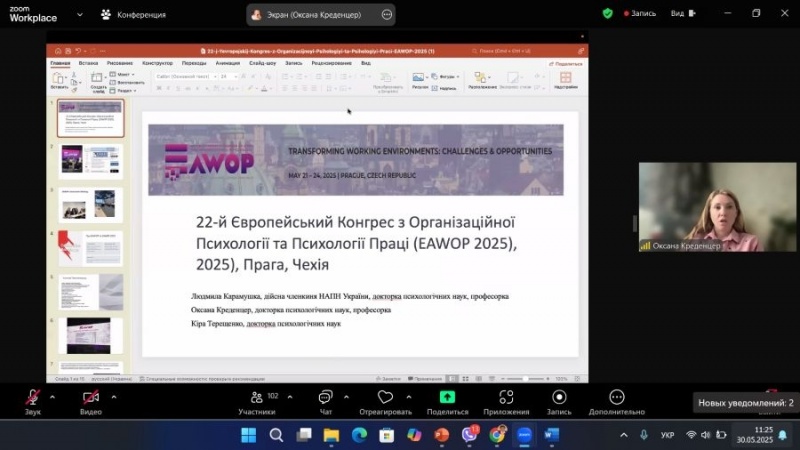Viewport: 800px width, 450px height.
Task: Turn on camera with the Видео button
Action: (91, 400)
